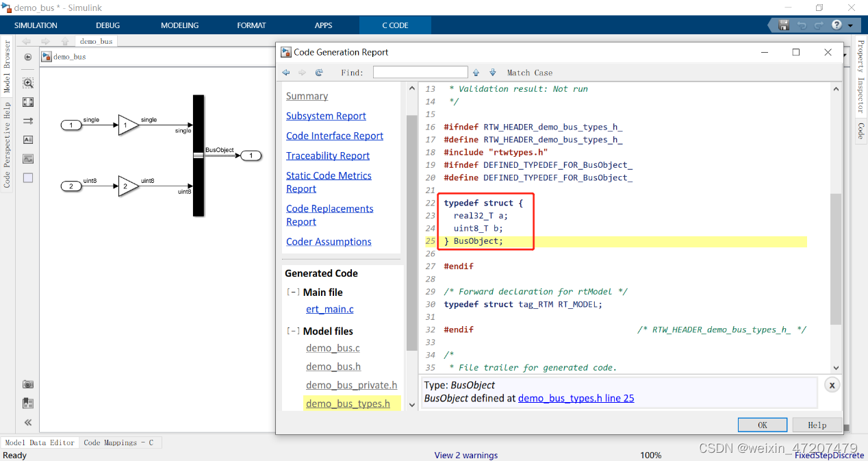Image resolution: width=868 pixels, height=461 pixels.
Task: Click the Zoom tool in canvas palette
Action: 28,83
